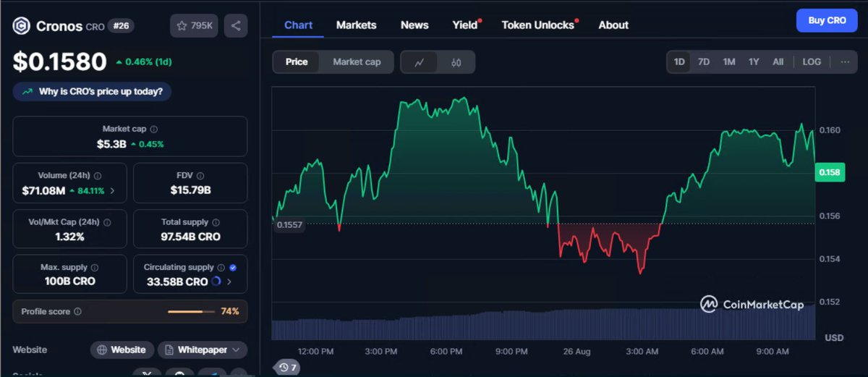
Task: Expand Circulating supply details chevron
Action: tap(230, 281)
